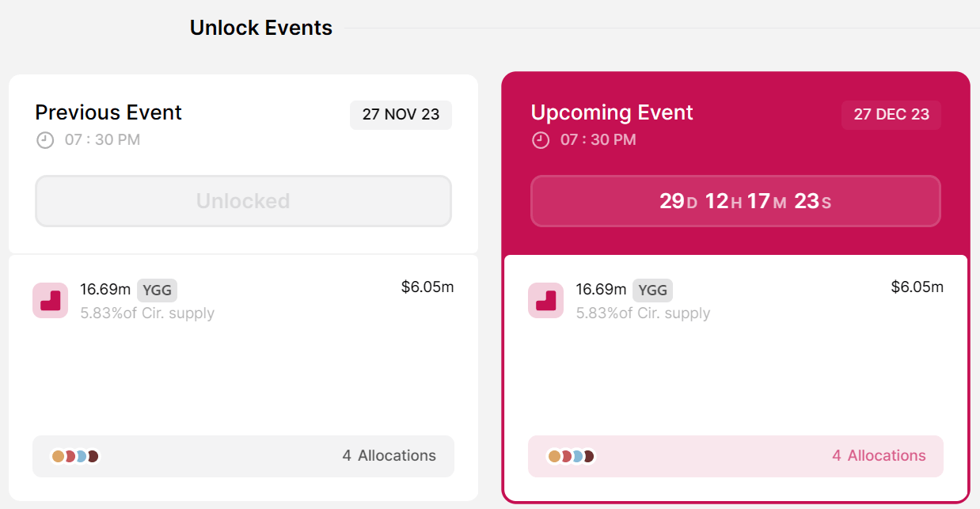Select the 27 DEC 23 date badge
The width and height of the screenshot is (980, 509).
click(891, 115)
